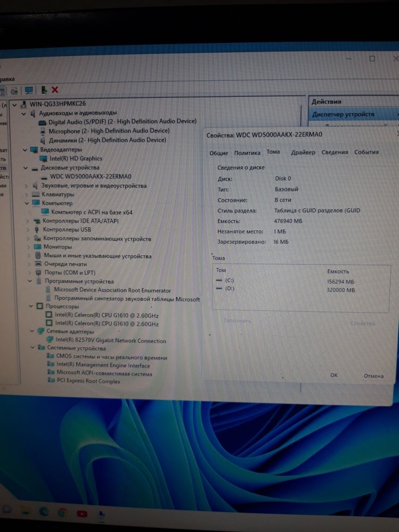Click the scan for hardware changes monitor icon
Viewport: 399px width, 532px height.
pyautogui.click(x=29, y=90)
